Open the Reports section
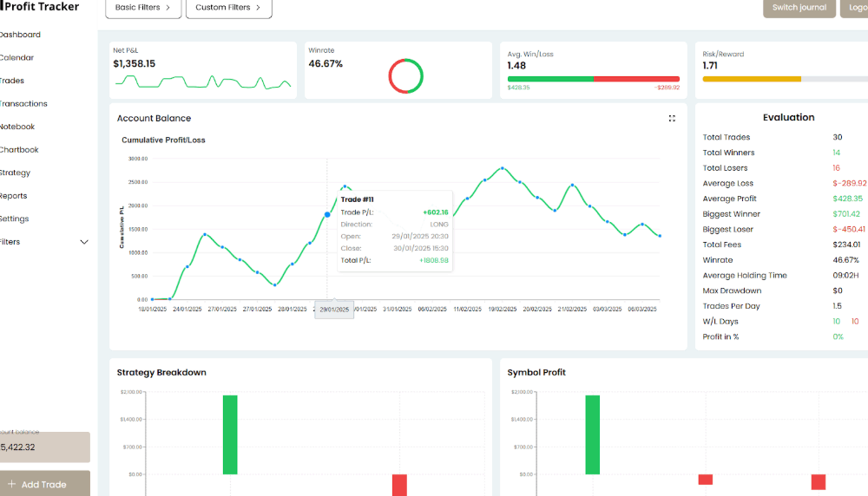 point(14,196)
